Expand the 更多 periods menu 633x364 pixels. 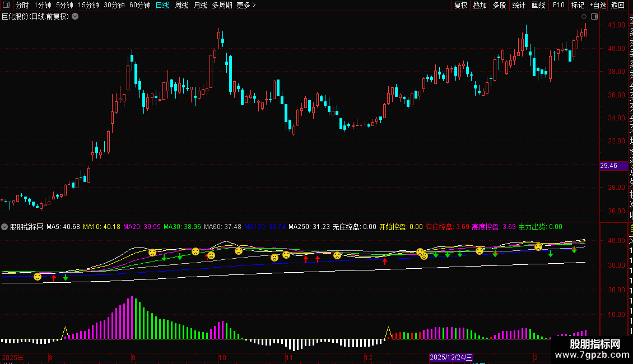point(246,6)
